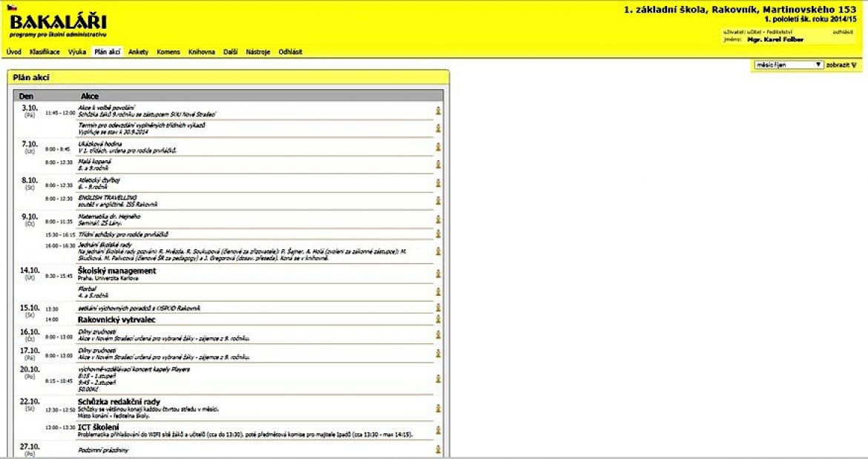Image resolution: width=868 pixels, height=459 pixels.
Task: Click the person icon for ICT školení
Action: pyautogui.click(x=438, y=429)
